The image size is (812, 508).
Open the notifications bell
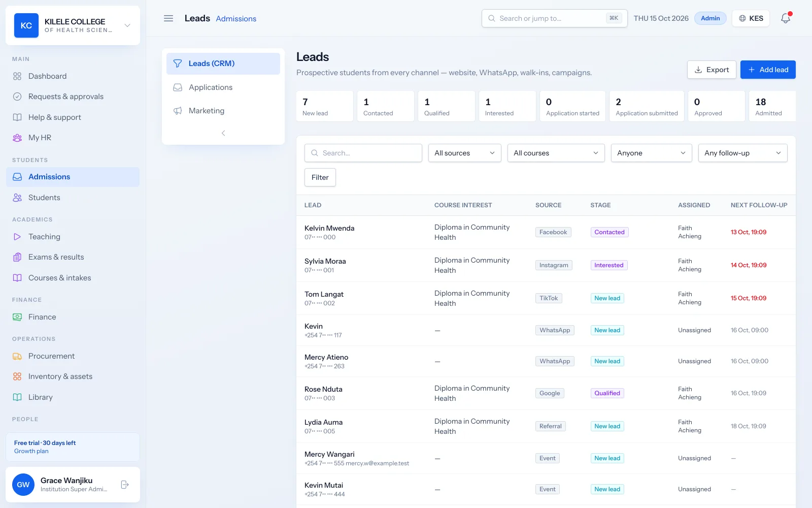pyautogui.click(x=786, y=18)
